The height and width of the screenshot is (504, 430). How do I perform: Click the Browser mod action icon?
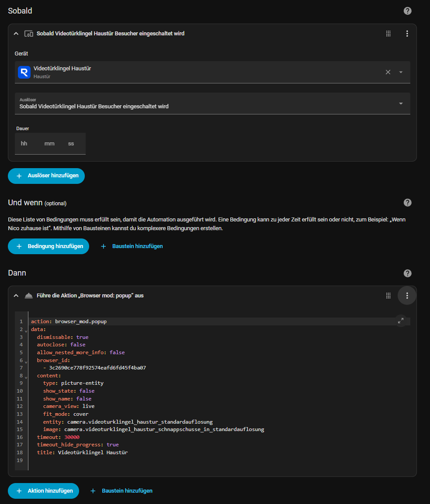pos(29,296)
